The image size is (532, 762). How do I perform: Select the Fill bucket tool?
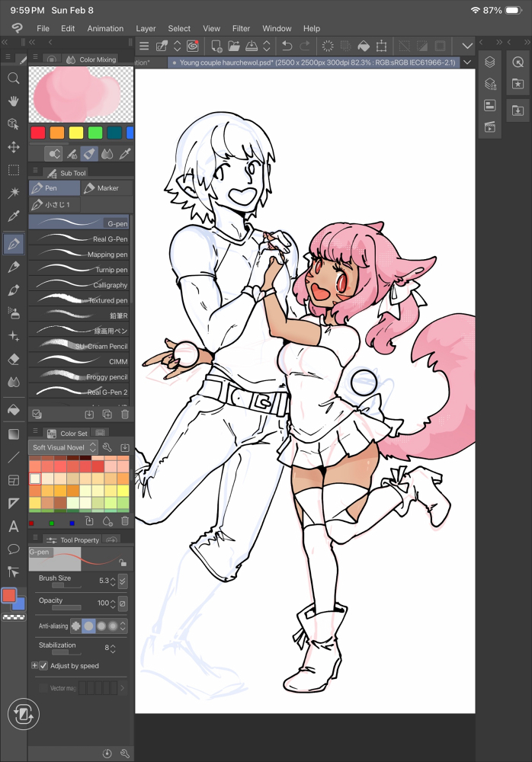[x=14, y=409]
